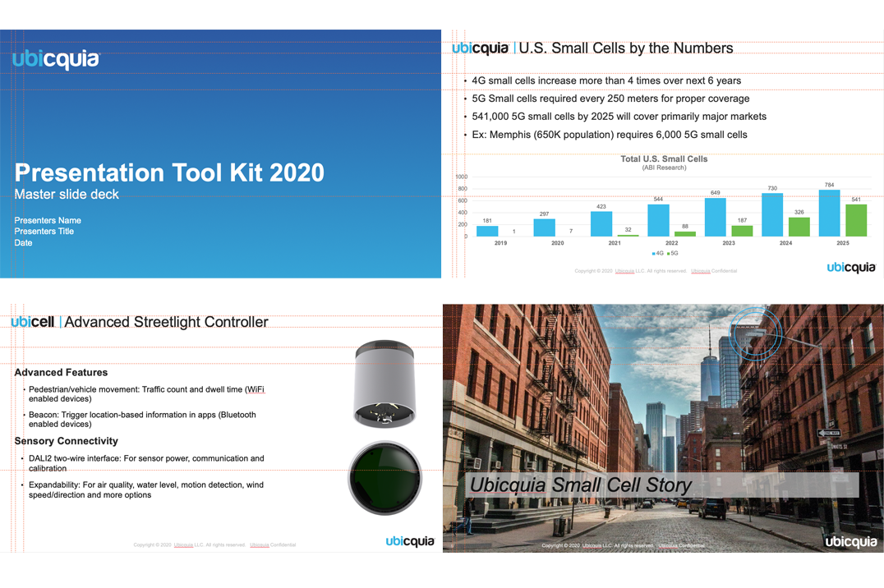
Task: Click the ubicquia footer logo on small cells slide
Action: 851,267
